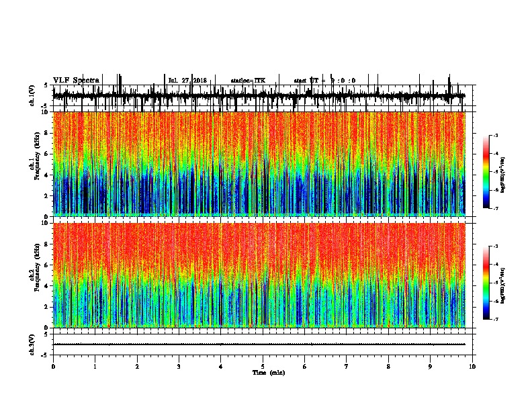
Task: Click the ch.1 color bar 'log(PSD)' label
Action: click(502, 175)
